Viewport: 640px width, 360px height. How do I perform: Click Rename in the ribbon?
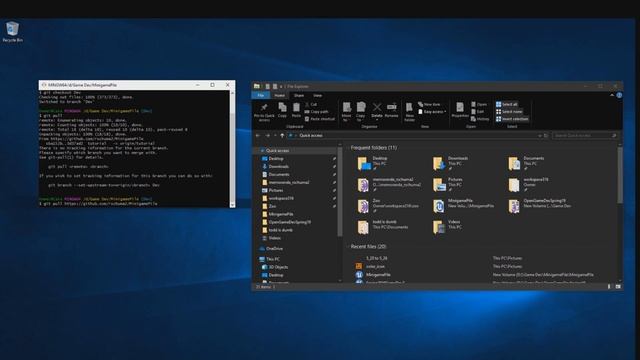click(391, 110)
